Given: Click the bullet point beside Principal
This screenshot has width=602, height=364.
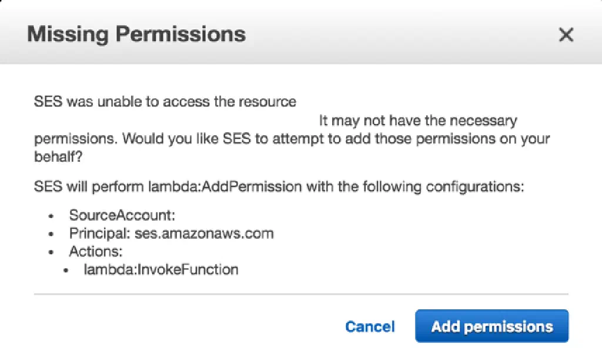Looking at the screenshot, I should click(x=52, y=234).
